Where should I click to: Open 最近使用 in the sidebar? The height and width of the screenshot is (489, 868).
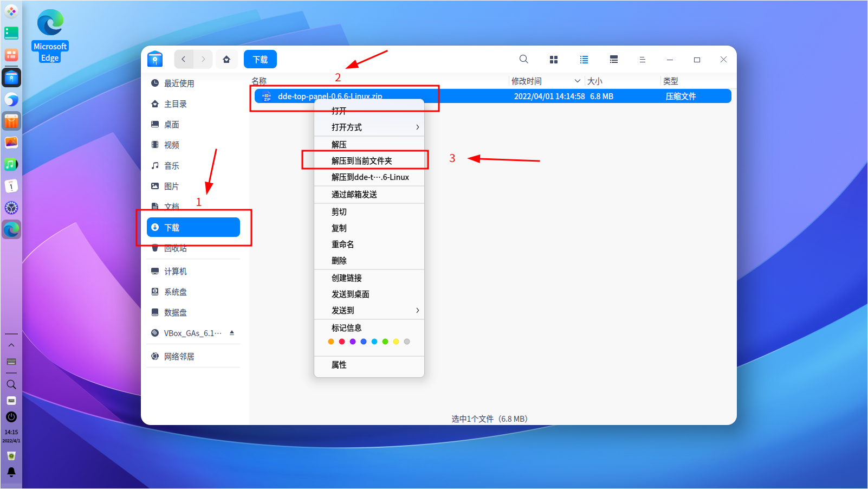(193, 83)
